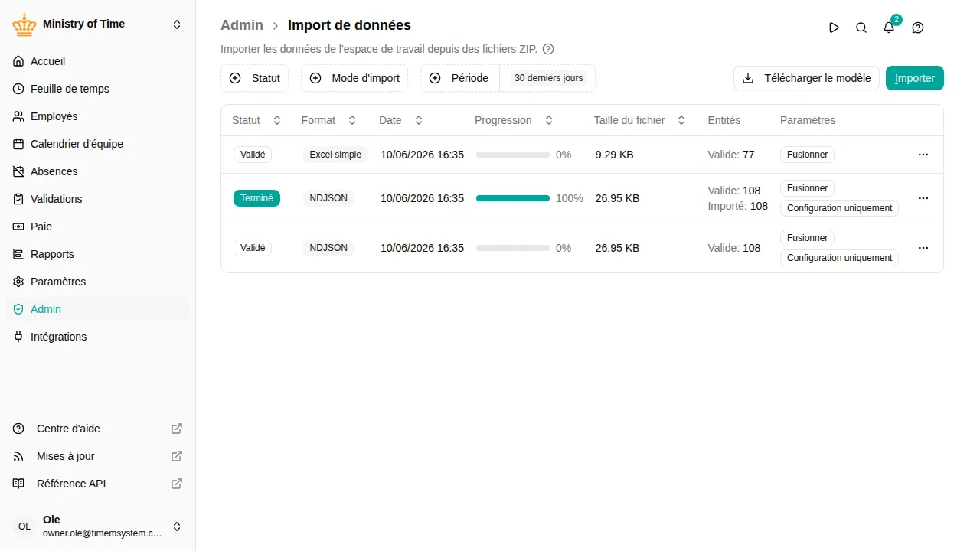This screenshot has width=980, height=551.
Task: Click the OL user avatar
Action: 24,527
